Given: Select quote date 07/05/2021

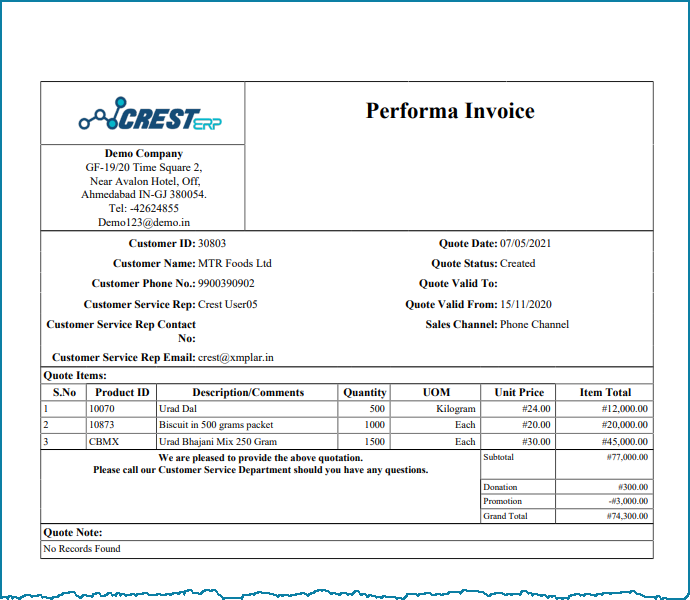Looking at the screenshot, I should [525, 243].
